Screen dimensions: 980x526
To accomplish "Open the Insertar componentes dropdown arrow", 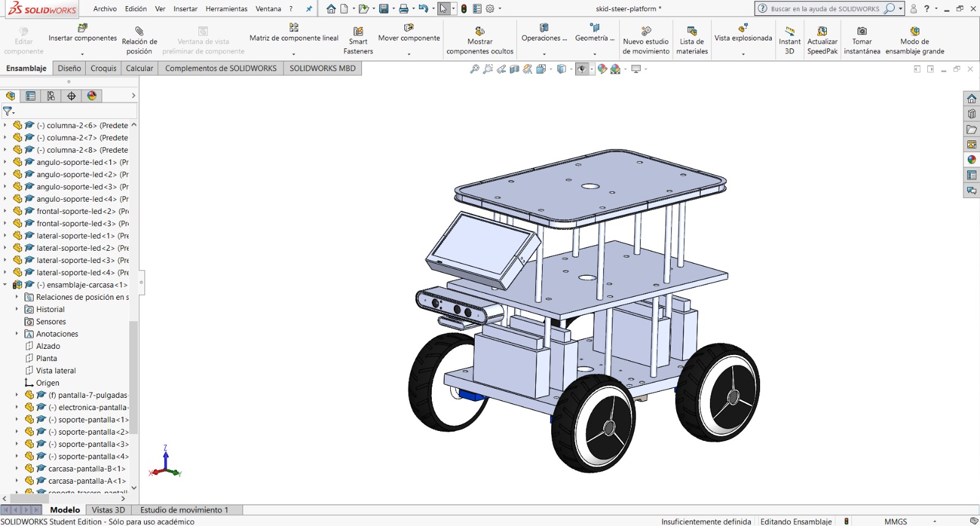I will coord(83,54).
